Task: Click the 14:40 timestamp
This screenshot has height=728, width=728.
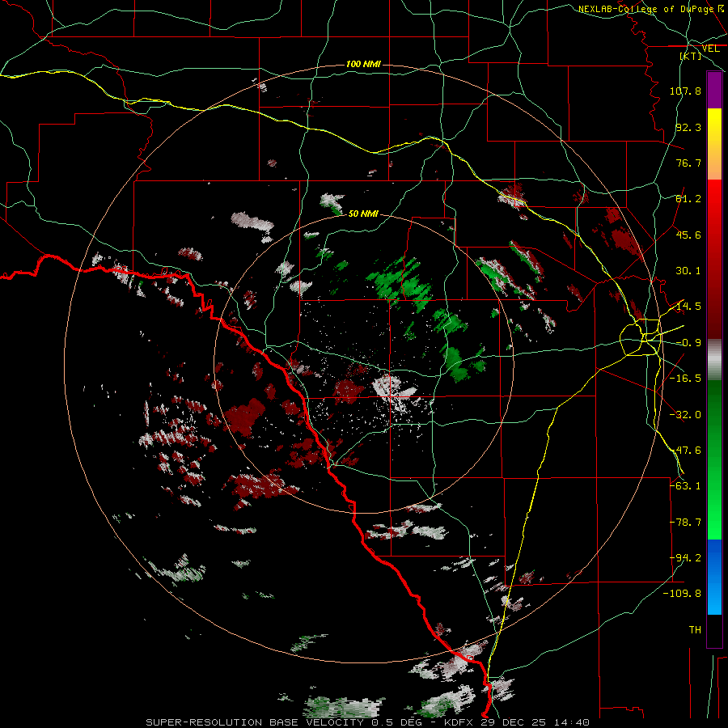Action: [573, 722]
